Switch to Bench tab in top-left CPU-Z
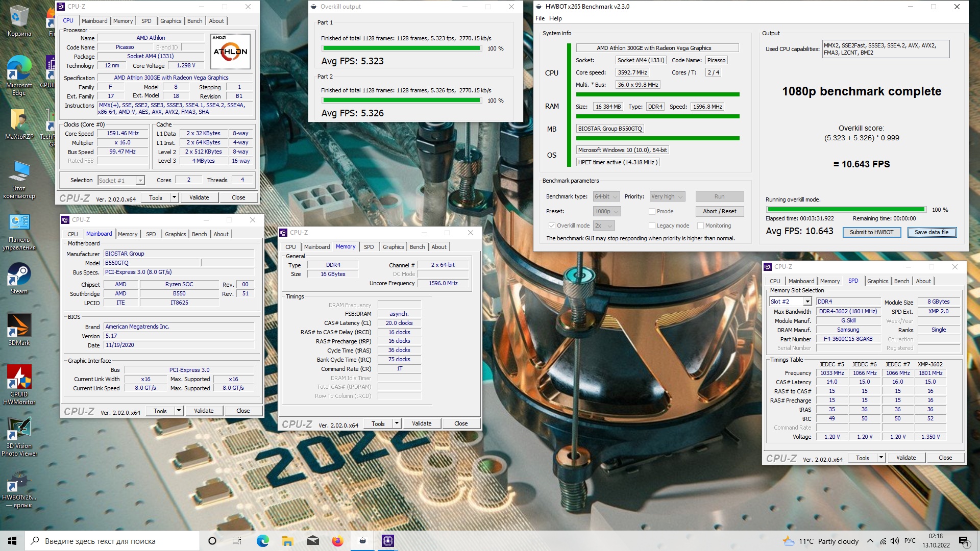This screenshot has height=551, width=980. [194, 21]
